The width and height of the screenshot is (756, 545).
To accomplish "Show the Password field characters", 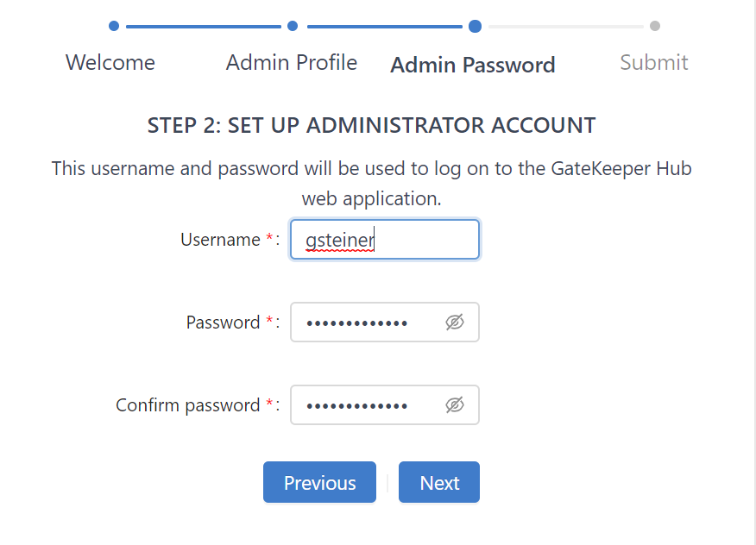I will point(455,323).
